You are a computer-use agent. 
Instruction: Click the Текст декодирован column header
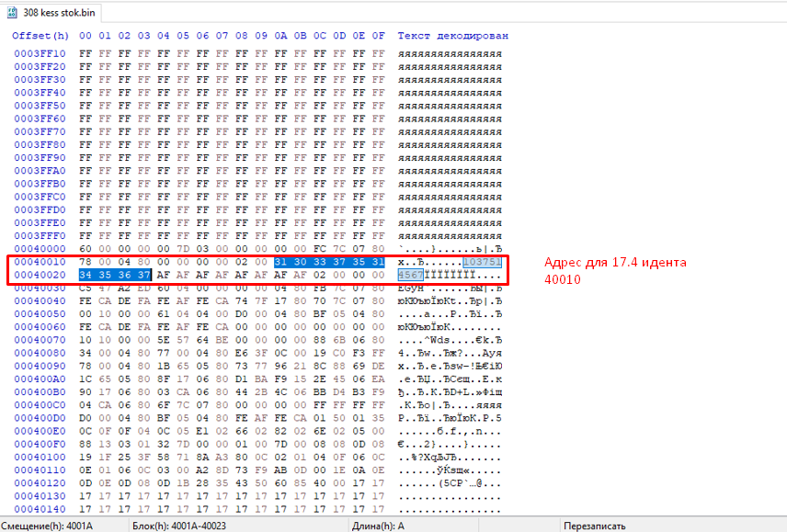pyautogui.click(x=453, y=36)
